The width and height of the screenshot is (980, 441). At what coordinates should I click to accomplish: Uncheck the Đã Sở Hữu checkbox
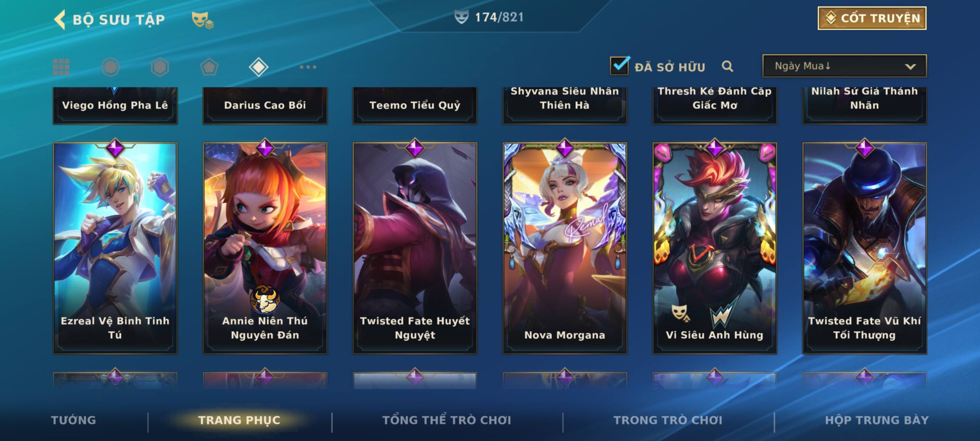(619, 66)
